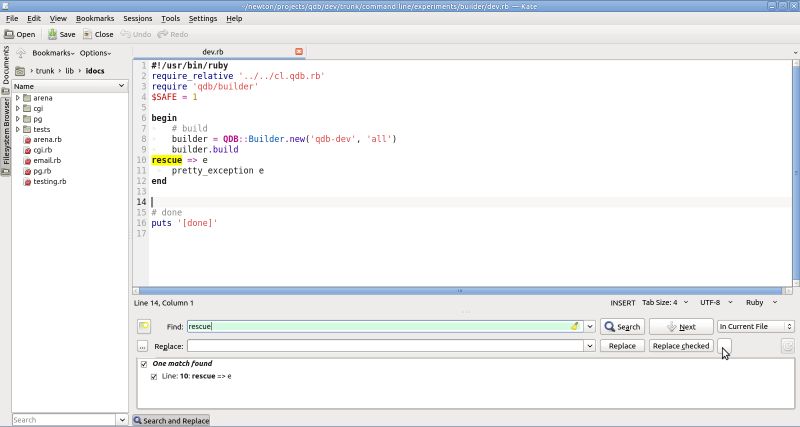The width and height of the screenshot is (800, 427).
Task: Open email.rb in the file list
Action: (47, 160)
